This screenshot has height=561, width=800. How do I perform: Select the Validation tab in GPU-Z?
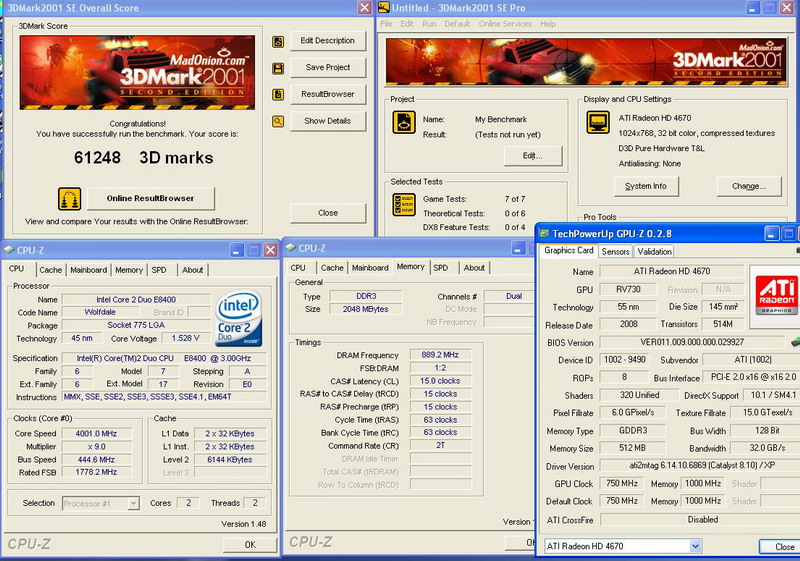655,251
